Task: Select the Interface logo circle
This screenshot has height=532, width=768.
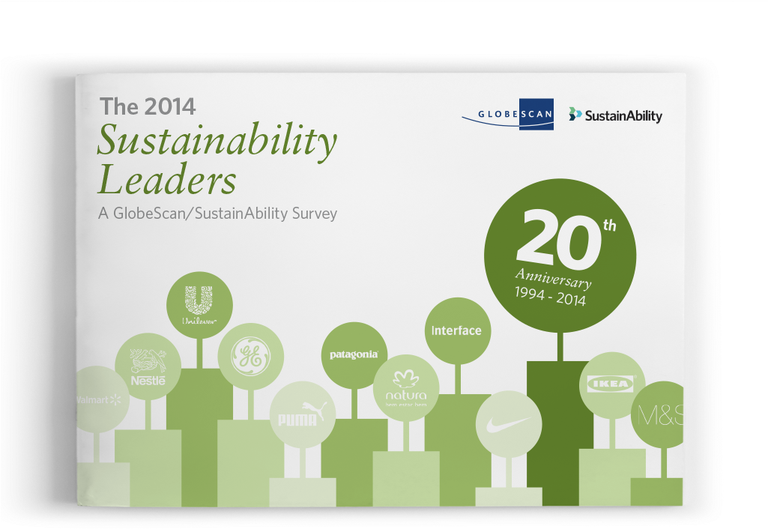Action: pos(458,330)
